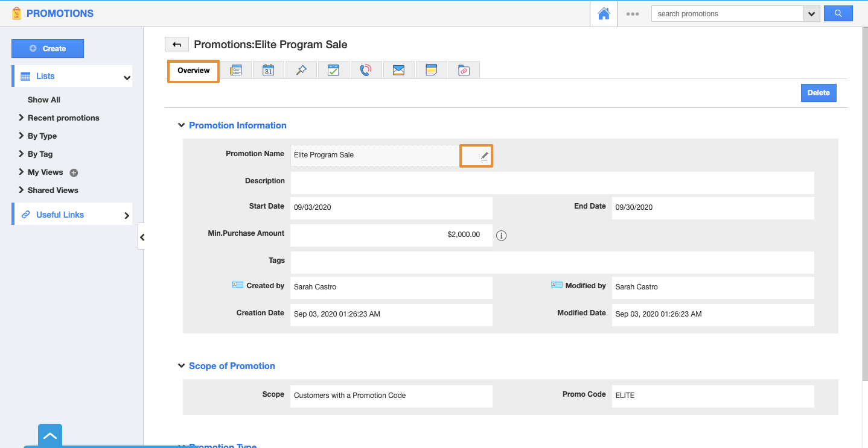Open the Pushpin tab icon
Viewport: 868px width, 448px height.
click(x=301, y=71)
